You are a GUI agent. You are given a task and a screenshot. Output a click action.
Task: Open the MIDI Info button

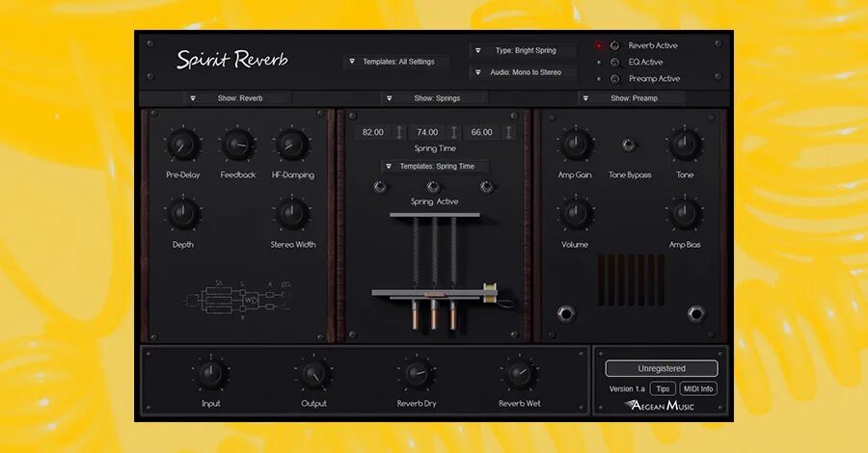click(x=698, y=388)
